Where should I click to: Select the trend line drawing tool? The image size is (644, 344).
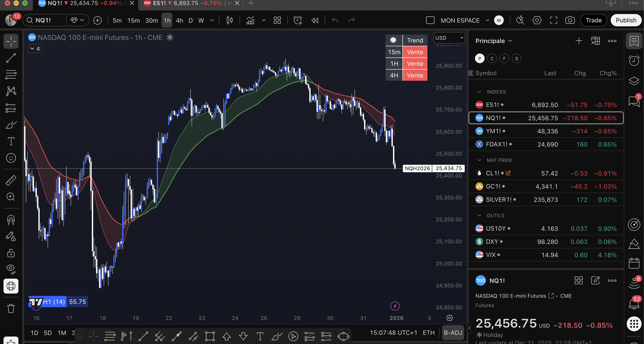tap(11, 58)
